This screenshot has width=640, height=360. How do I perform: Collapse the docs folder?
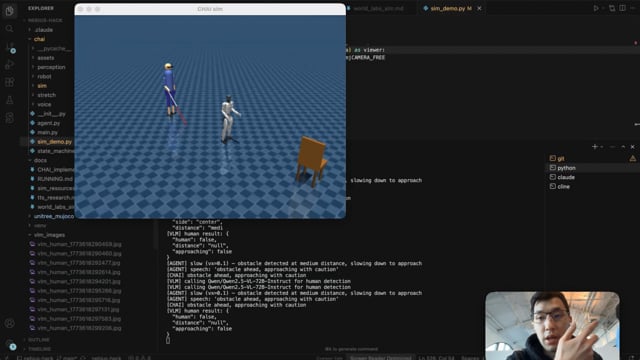pyautogui.click(x=40, y=160)
